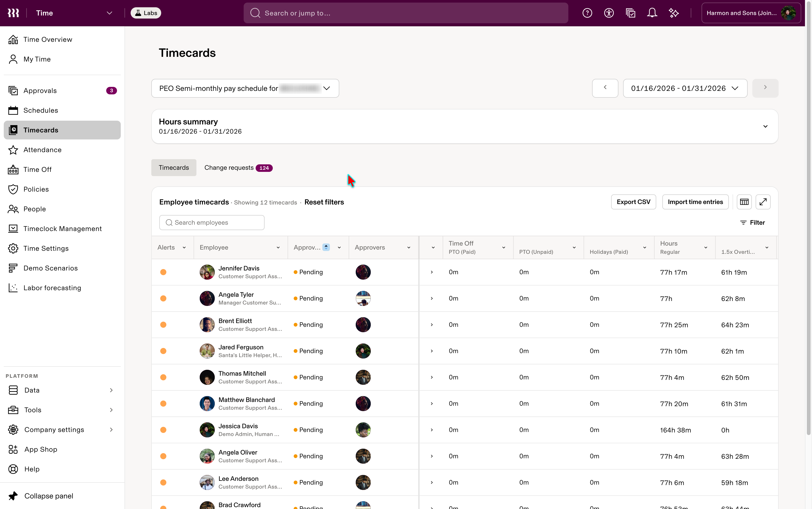This screenshot has height=509, width=812.
Task: Click the Search or jump to bar
Action: click(x=406, y=13)
